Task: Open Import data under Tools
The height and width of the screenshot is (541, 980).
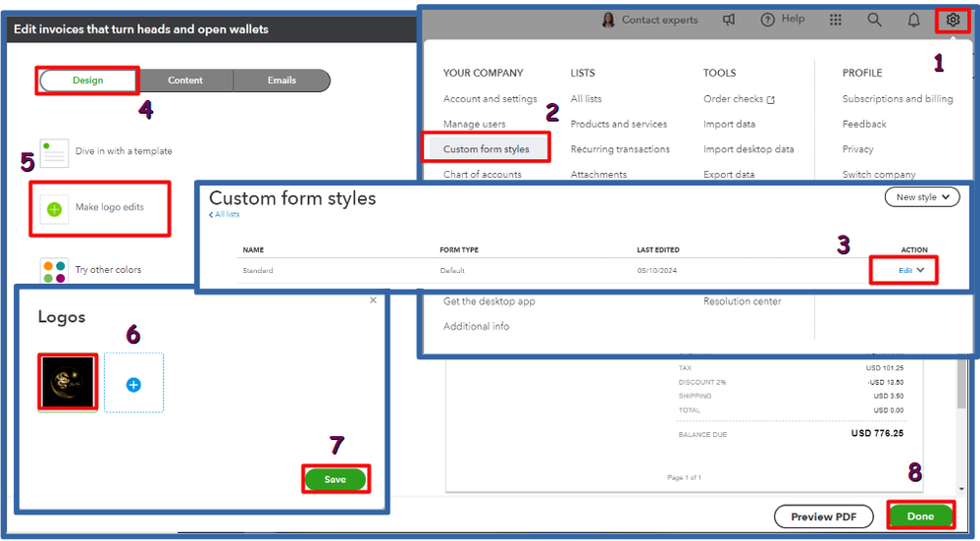Action: pos(729,124)
